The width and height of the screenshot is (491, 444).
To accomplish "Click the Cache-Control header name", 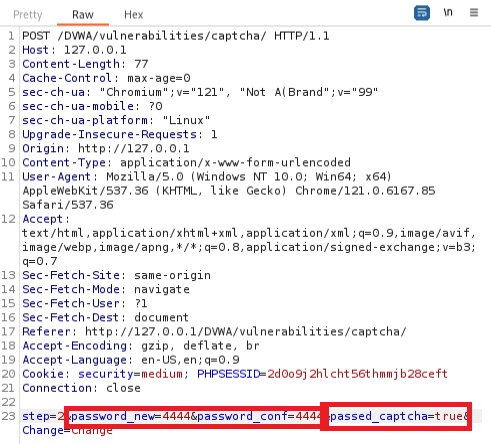I will [67, 78].
